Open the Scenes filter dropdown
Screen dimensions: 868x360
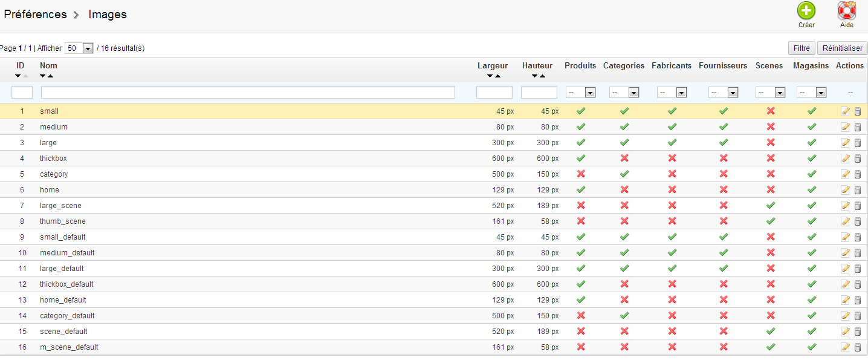pos(771,93)
